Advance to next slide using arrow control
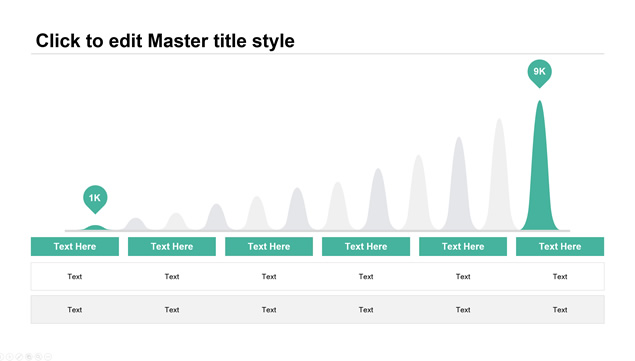 coord(9,357)
